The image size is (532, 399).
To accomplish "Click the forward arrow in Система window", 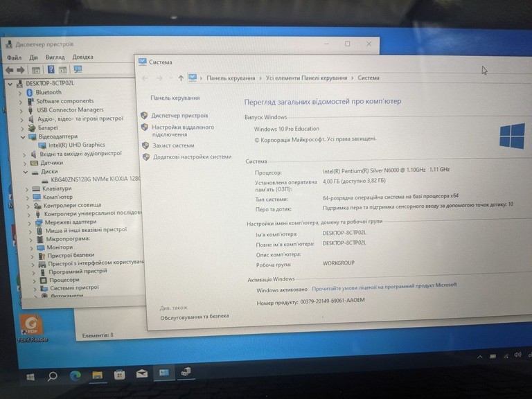I will click(x=159, y=78).
